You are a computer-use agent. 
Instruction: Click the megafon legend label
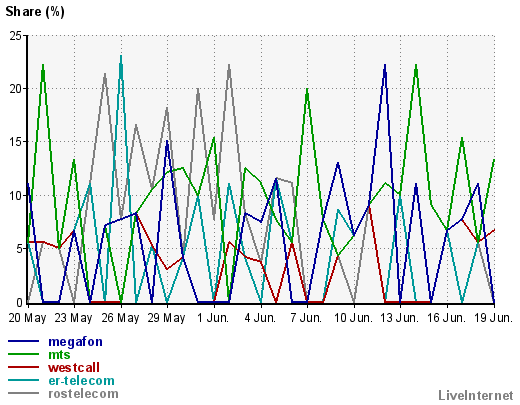tap(75, 342)
